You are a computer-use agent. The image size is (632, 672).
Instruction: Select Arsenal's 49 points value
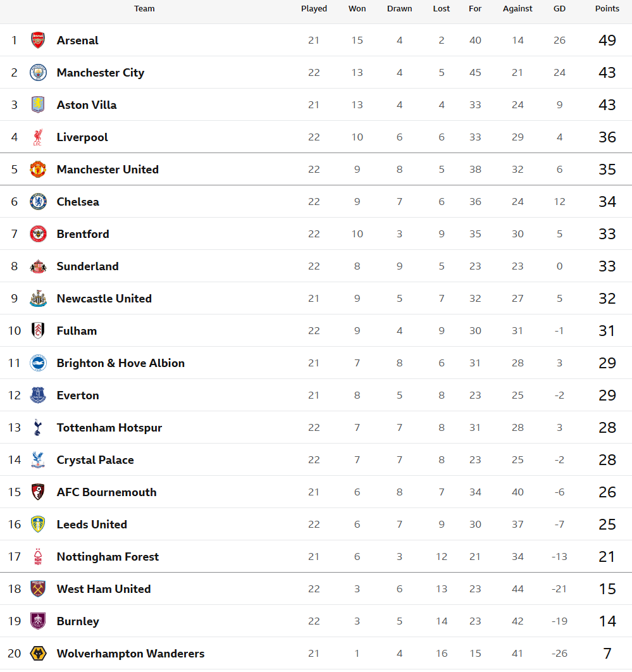(607, 40)
